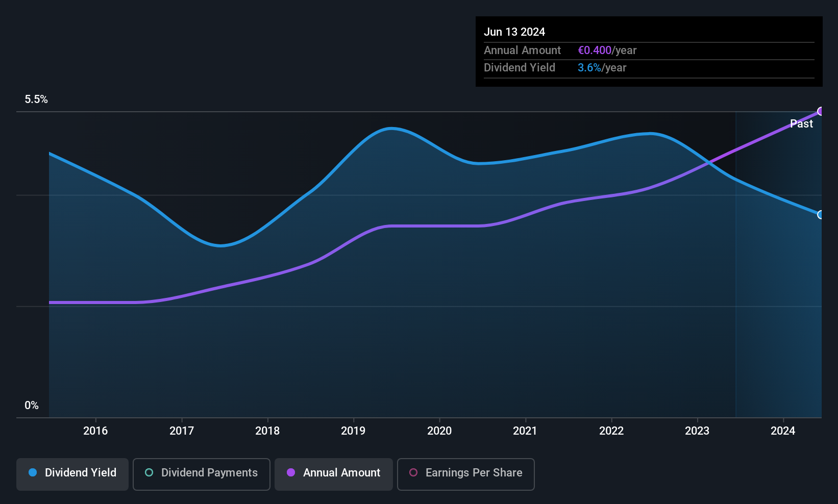Click the 3.6%/year dividend yield value
The height and width of the screenshot is (504, 838).
coord(602,68)
